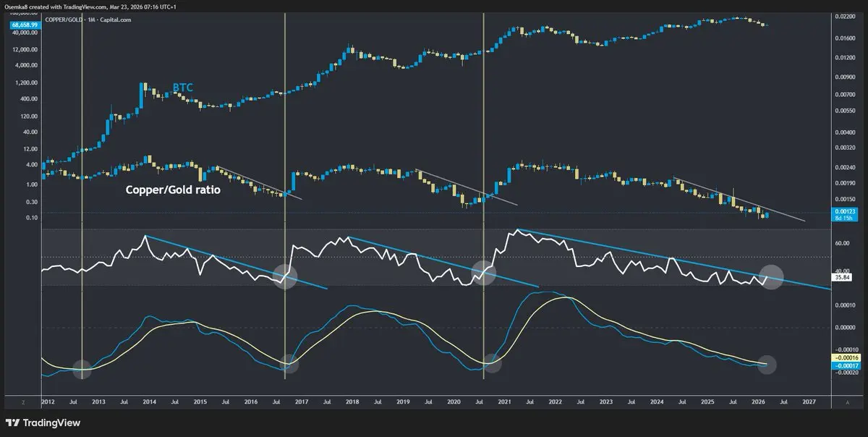
Task: Click the 0.00010 MACD scale label
Action: coord(844,305)
